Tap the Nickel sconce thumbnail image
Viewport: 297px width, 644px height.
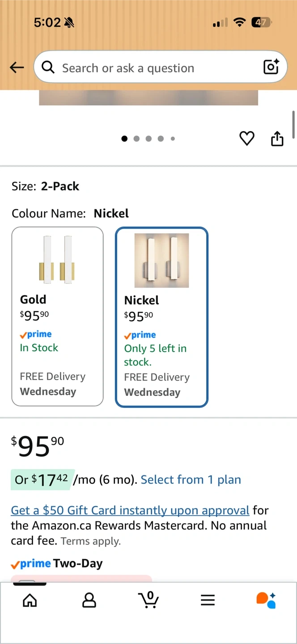point(161,260)
